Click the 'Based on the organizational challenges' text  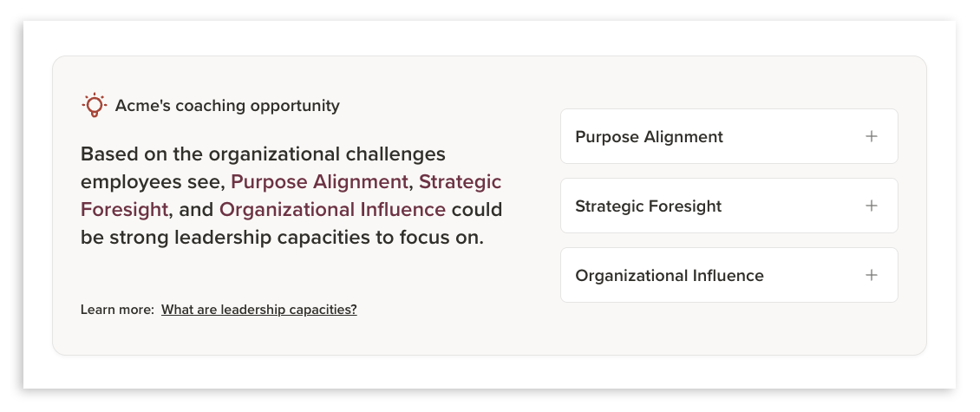point(263,154)
